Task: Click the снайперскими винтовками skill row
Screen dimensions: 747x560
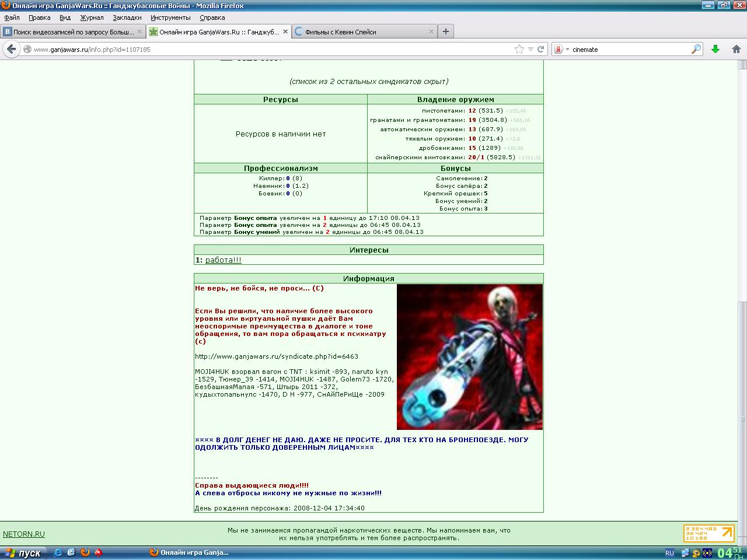Action: coord(458,157)
